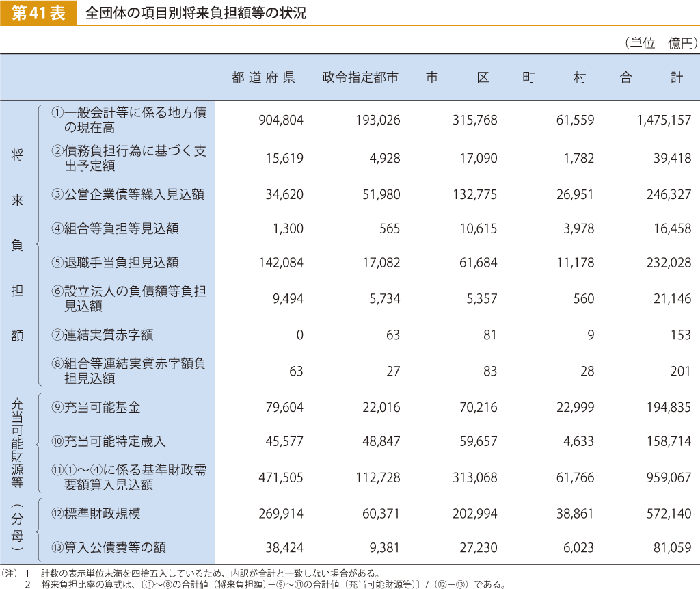Click row label ⑫標準財政規模
The width and height of the screenshot is (700, 589).
pos(96,514)
